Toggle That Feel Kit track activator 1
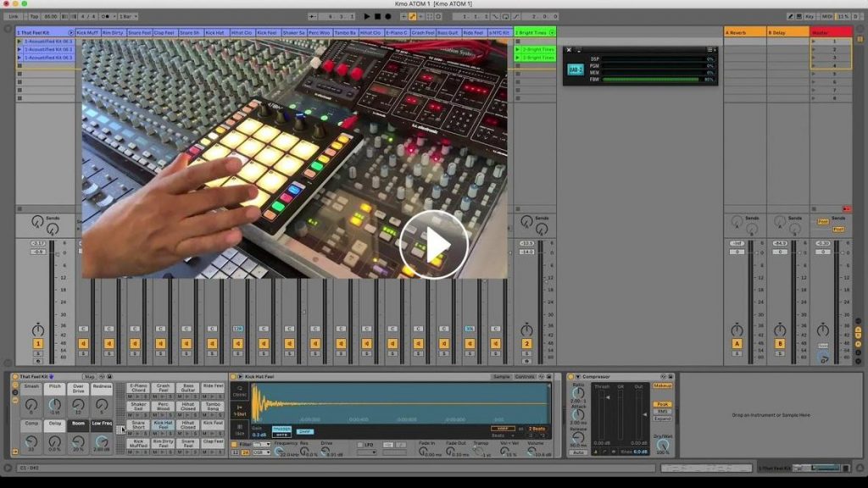Viewport: 868px width, 488px height. [x=37, y=344]
